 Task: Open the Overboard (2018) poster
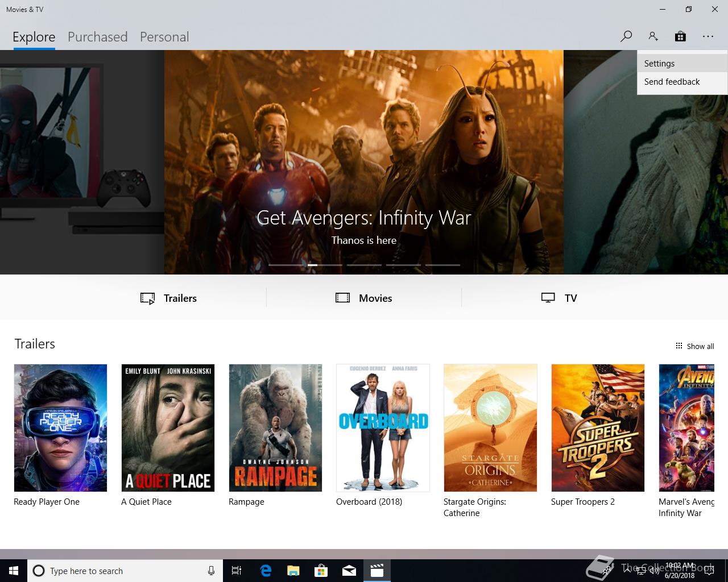pos(383,428)
